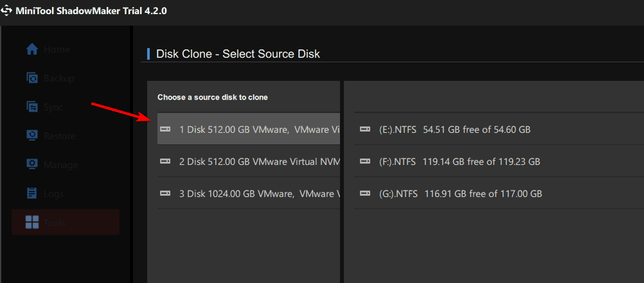The width and height of the screenshot is (644, 283).
Task: Go to the Tools section
Action: [55, 223]
